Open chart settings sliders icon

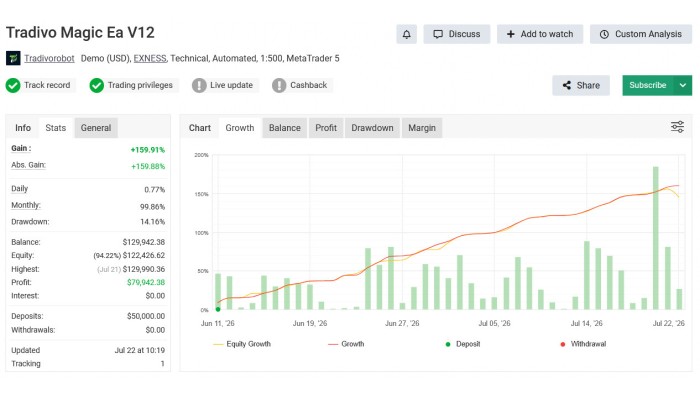coord(677,127)
